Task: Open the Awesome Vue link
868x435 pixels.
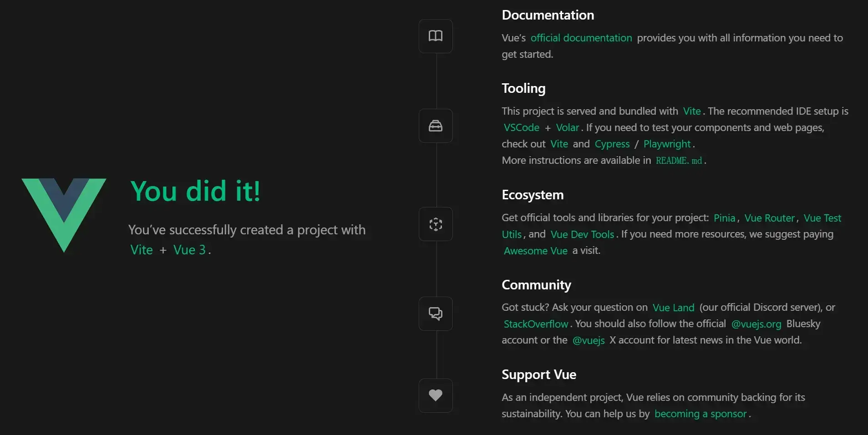Action: click(x=536, y=251)
